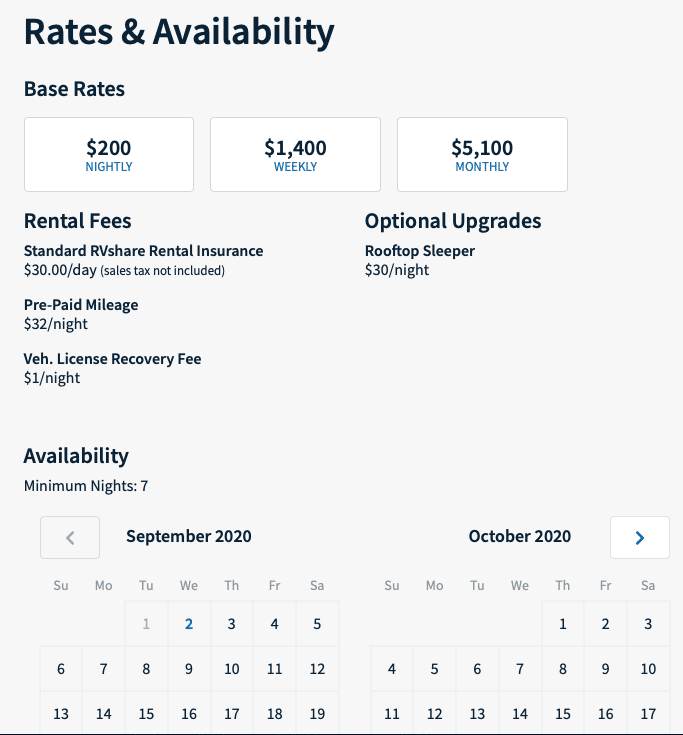Choose September 16 in the calendar
The height and width of the screenshot is (735, 683).
click(x=189, y=713)
